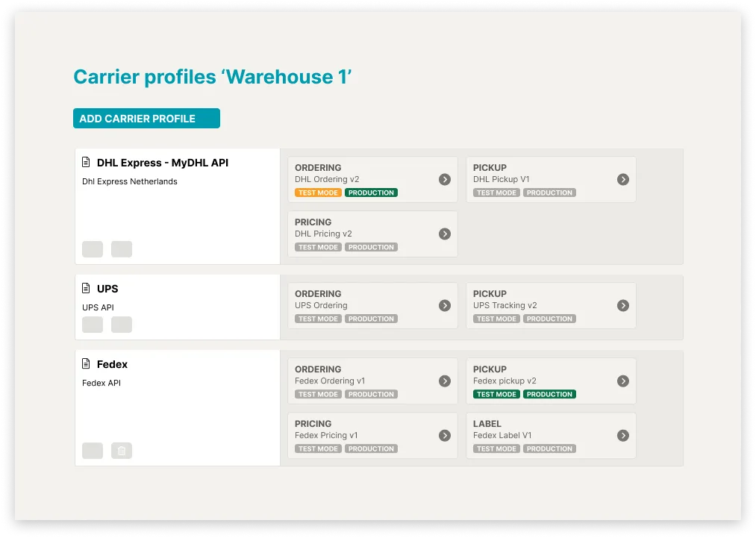This screenshot has height=538, width=756.
Task: Click the document icon next to UPS
Action: pos(86,288)
